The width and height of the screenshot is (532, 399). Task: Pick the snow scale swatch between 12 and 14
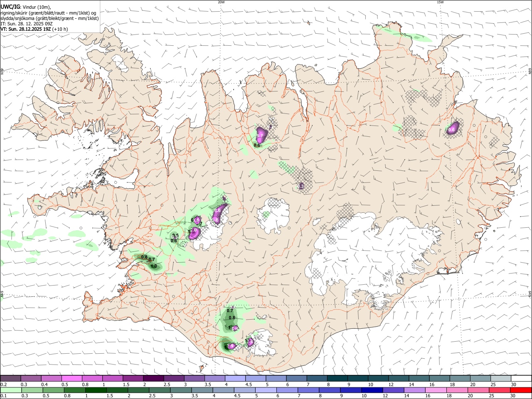coord(399,379)
